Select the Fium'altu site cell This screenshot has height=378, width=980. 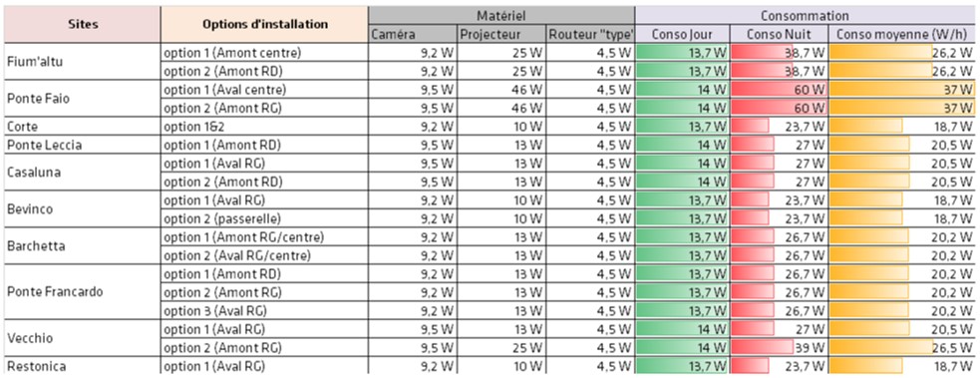83,62
